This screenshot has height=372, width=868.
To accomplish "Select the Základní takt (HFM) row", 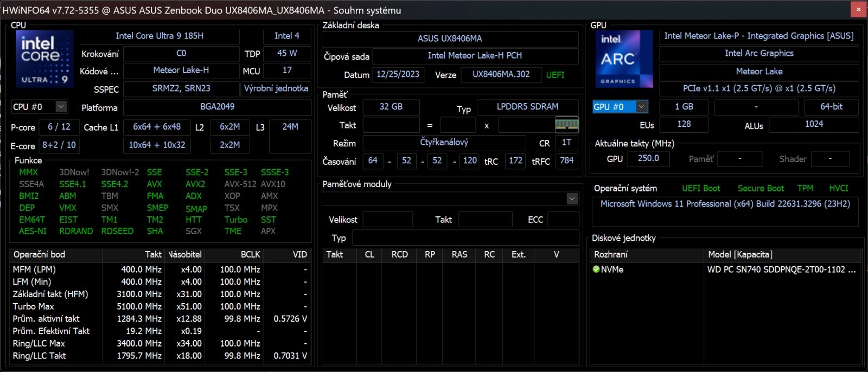I will point(160,294).
